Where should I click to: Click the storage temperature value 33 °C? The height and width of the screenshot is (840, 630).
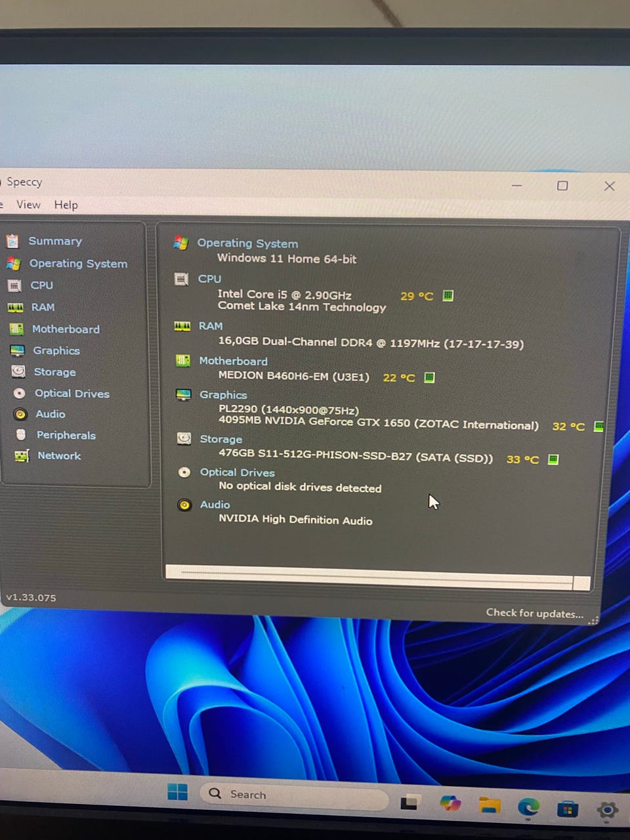point(522,459)
